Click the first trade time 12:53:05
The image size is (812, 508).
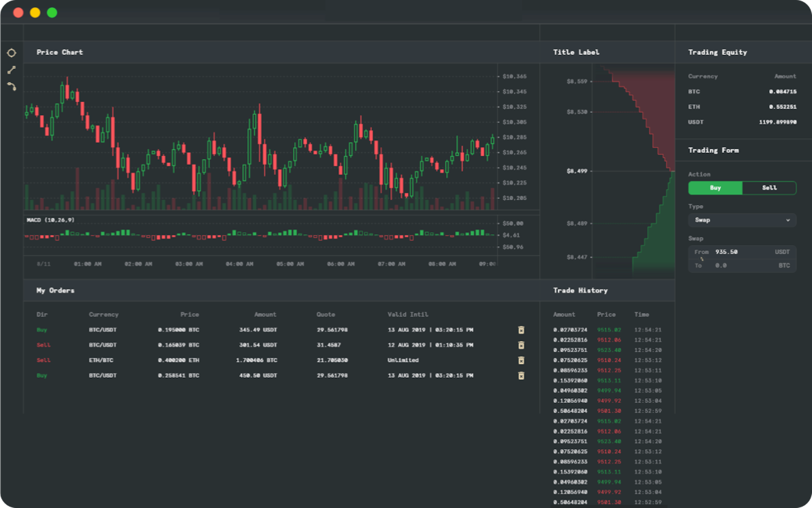click(x=648, y=391)
